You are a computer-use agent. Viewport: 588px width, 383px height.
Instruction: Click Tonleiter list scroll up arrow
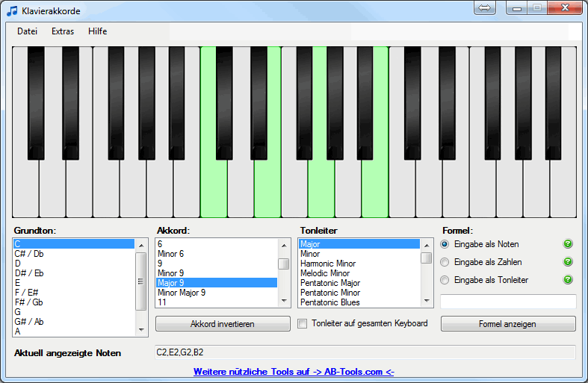tap(427, 246)
